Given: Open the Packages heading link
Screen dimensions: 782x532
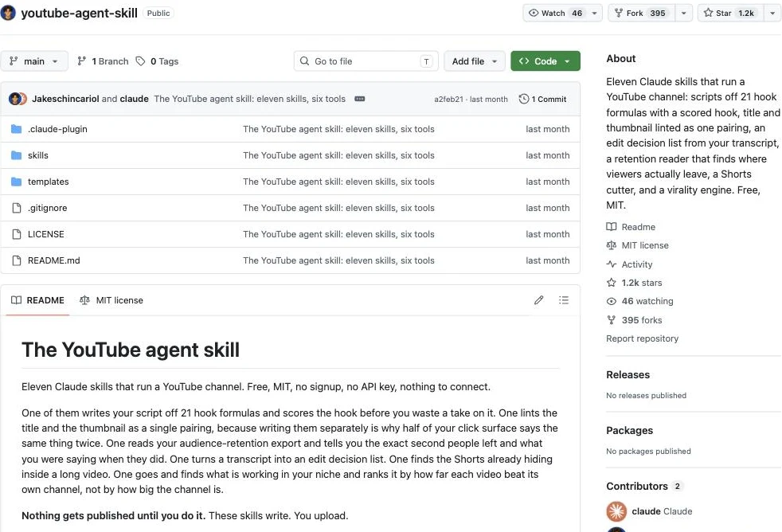Looking at the screenshot, I should [629, 431].
